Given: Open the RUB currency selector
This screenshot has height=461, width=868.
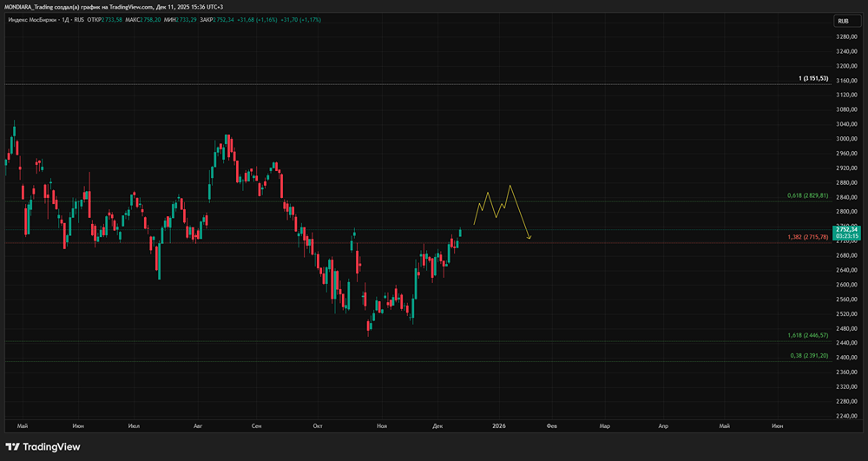Looking at the screenshot, I should click(x=847, y=21).
